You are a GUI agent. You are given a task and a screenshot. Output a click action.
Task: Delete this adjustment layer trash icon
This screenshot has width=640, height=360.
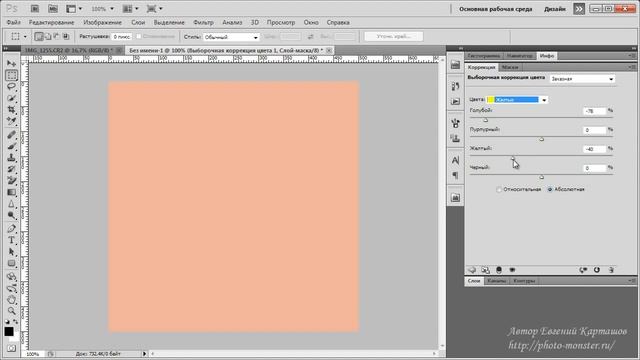(x=611, y=270)
